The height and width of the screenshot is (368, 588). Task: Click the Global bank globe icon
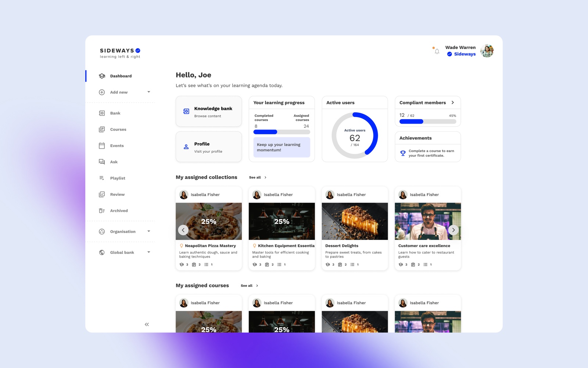click(x=102, y=252)
